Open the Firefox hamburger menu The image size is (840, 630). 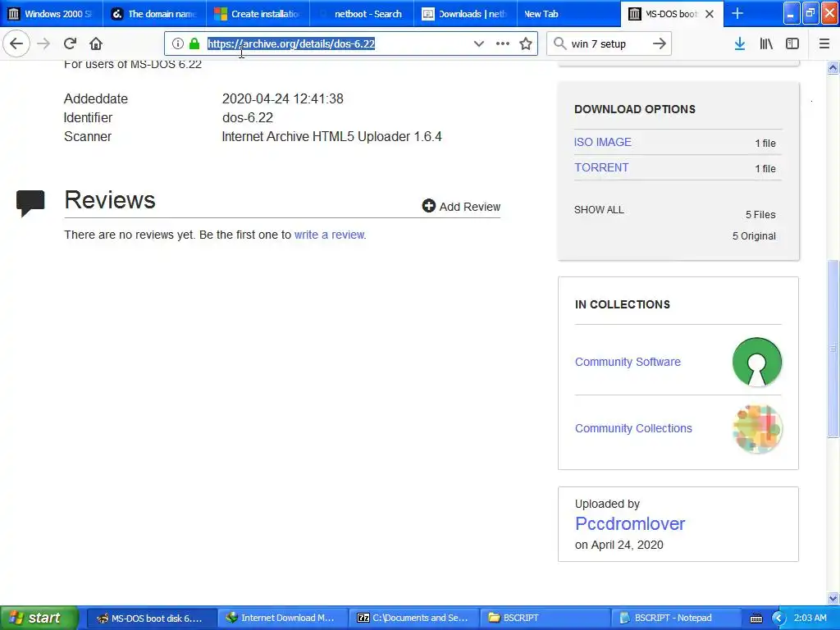[x=824, y=44]
